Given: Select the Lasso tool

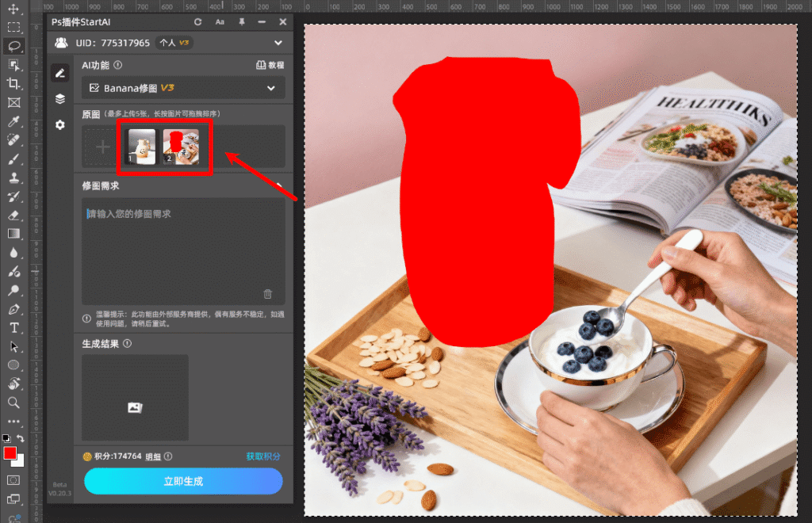Looking at the screenshot, I should click(13, 46).
